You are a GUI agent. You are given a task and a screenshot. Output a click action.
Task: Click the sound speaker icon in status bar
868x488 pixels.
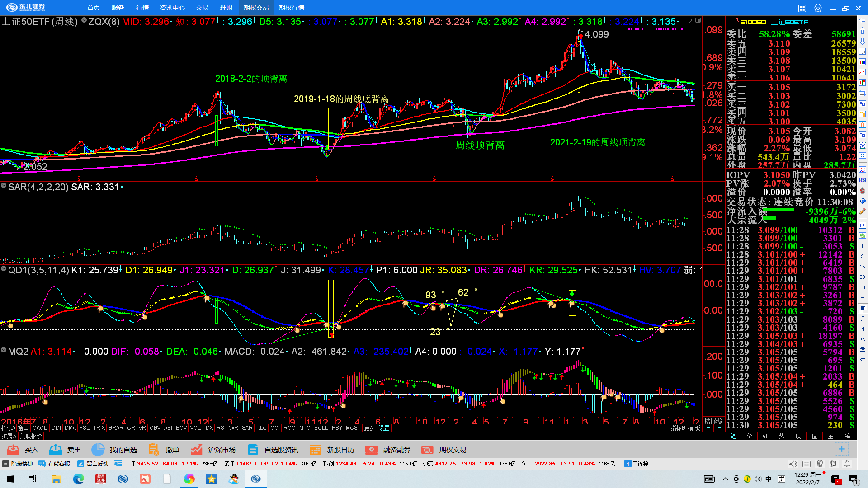pyautogui.click(x=793, y=464)
